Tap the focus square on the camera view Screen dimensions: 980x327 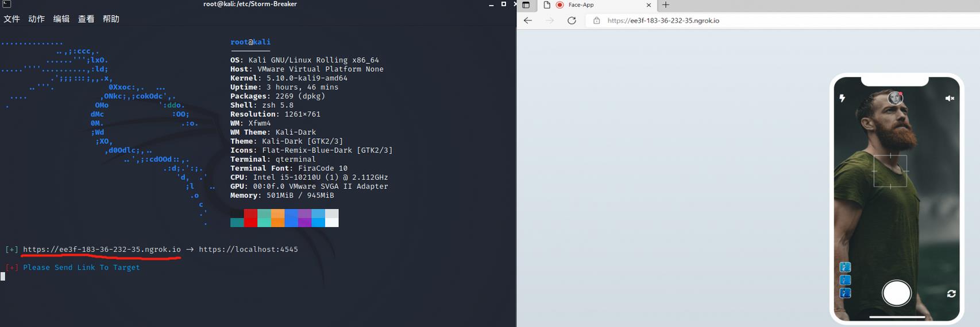click(x=890, y=171)
